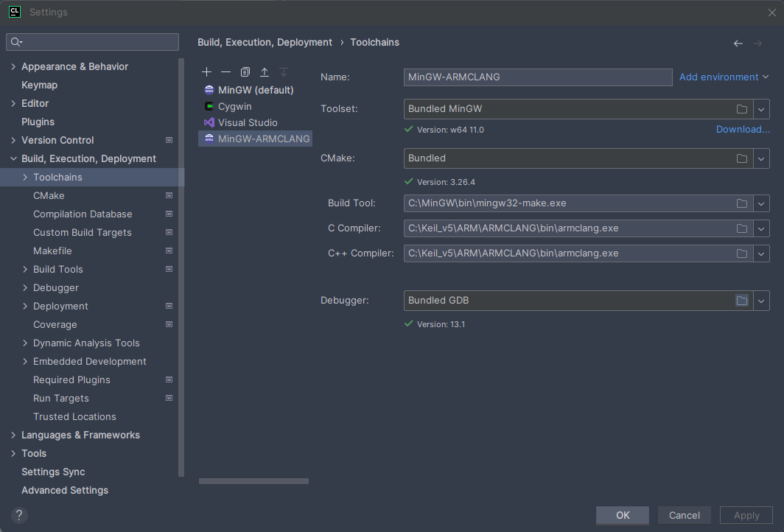Viewport: 784px width, 532px height.
Task: Click the toolchain Name field
Action: [x=537, y=77]
